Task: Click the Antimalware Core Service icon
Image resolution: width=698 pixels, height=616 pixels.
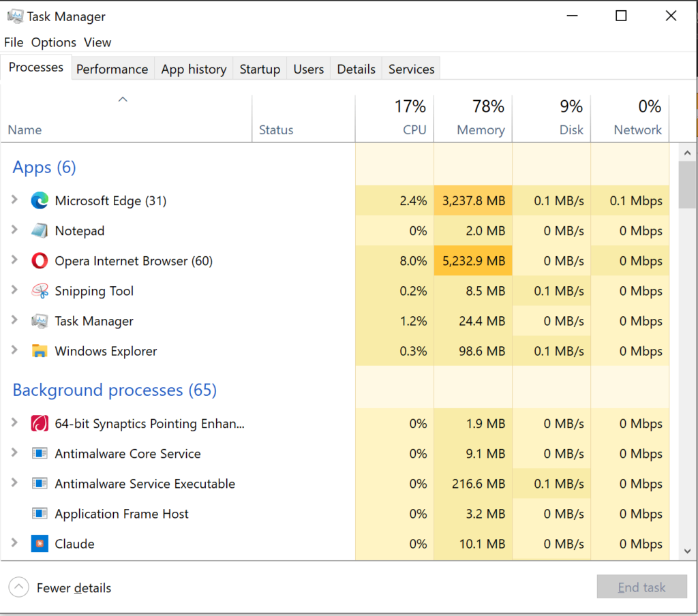Action: point(40,454)
